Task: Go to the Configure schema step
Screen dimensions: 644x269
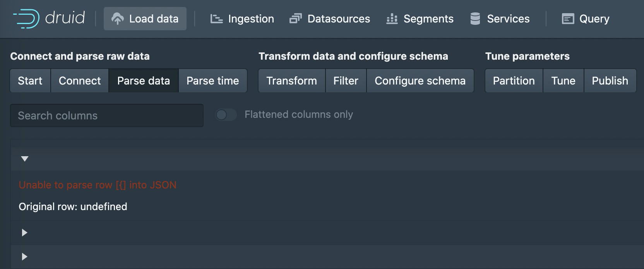Action: point(420,81)
